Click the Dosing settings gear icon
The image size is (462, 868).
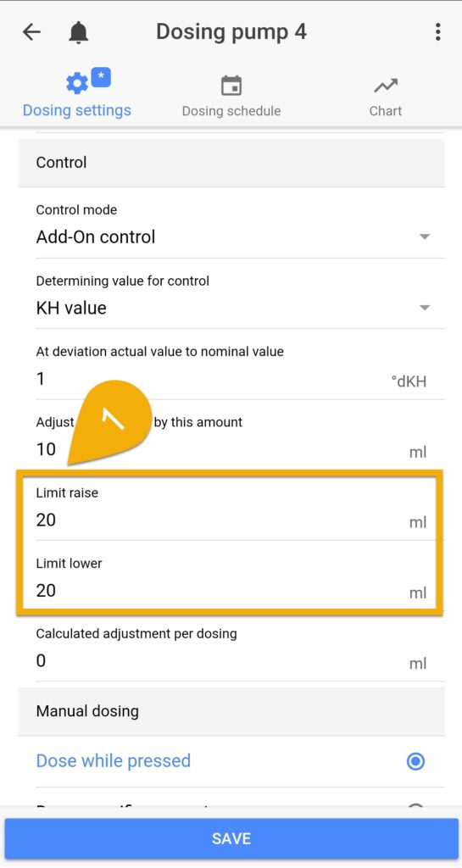[x=77, y=84]
